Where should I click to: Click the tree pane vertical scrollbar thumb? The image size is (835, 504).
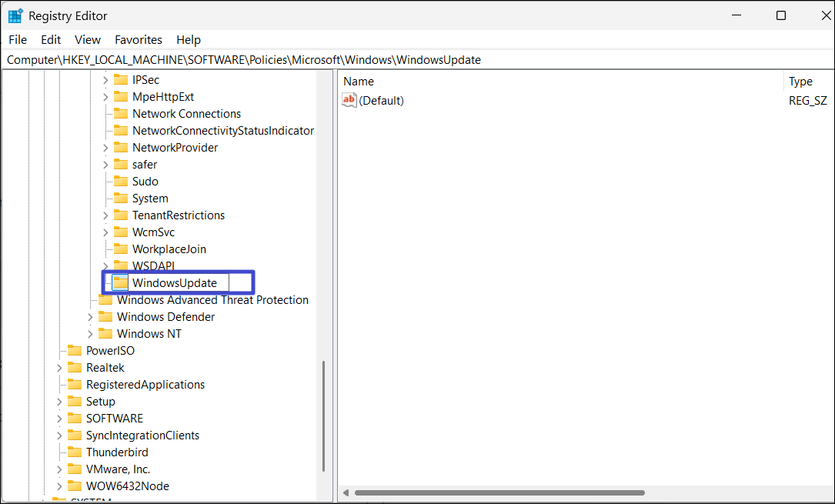(x=323, y=416)
